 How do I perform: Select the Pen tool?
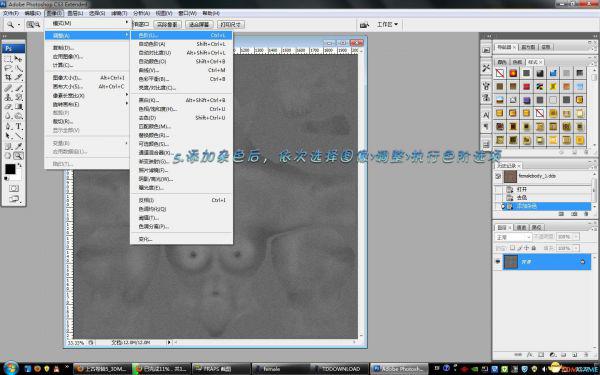tap(8, 126)
